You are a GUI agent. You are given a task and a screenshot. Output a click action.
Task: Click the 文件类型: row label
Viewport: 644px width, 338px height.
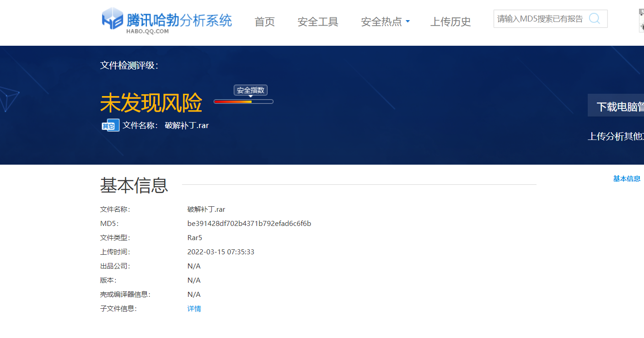tap(115, 238)
